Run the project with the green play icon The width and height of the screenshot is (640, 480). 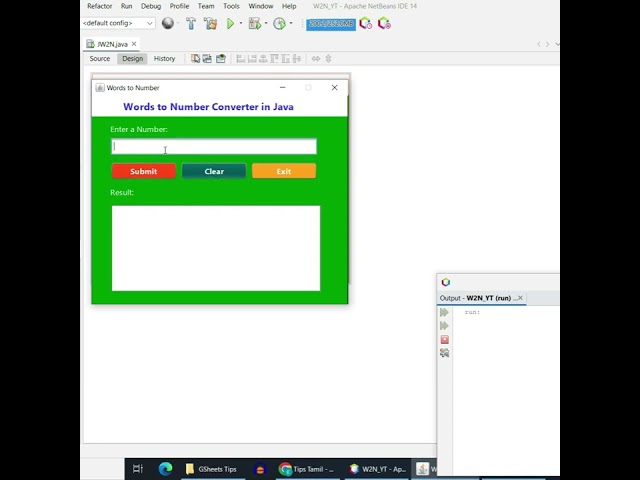click(230, 23)
